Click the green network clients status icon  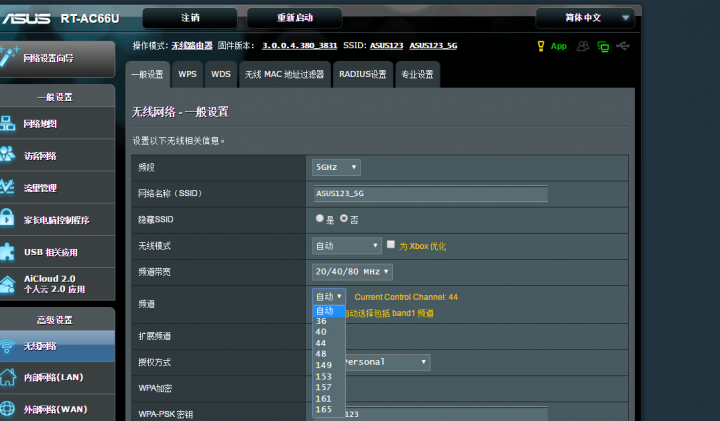coord(603,46)
